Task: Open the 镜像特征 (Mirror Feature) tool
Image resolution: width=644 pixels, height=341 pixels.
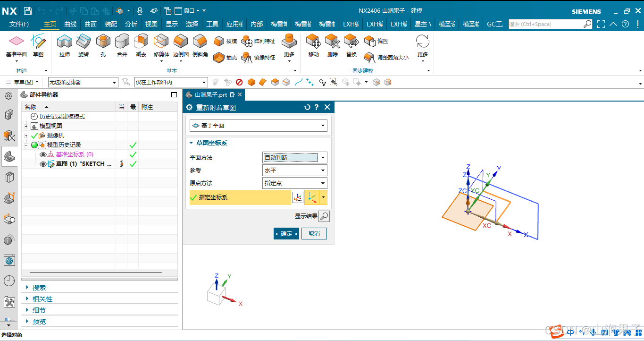Action: pos(246,57)
